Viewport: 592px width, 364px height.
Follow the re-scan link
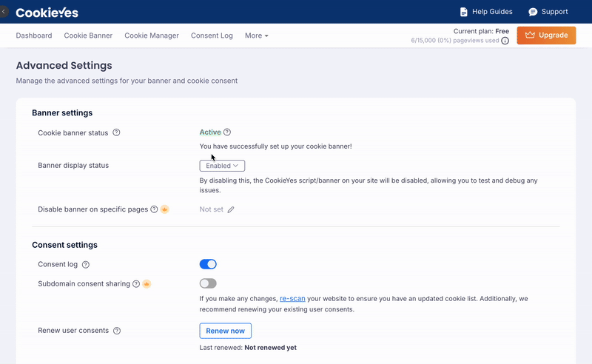292,299
